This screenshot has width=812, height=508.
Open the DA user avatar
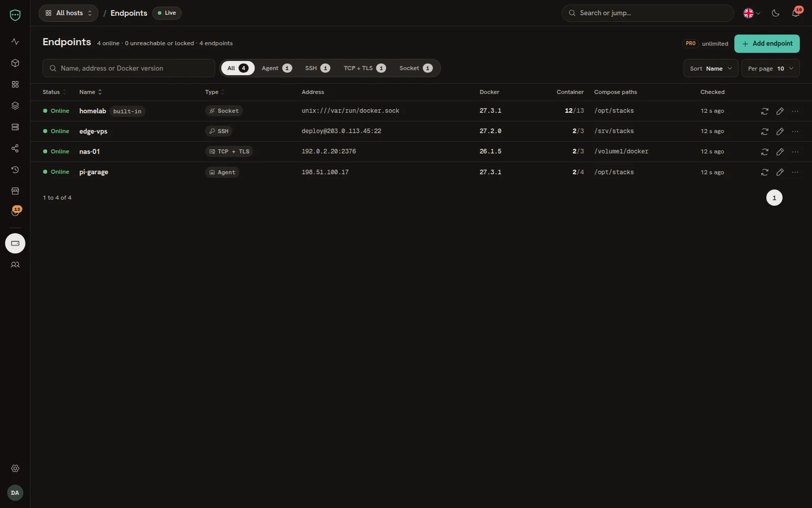click(15, 493)
